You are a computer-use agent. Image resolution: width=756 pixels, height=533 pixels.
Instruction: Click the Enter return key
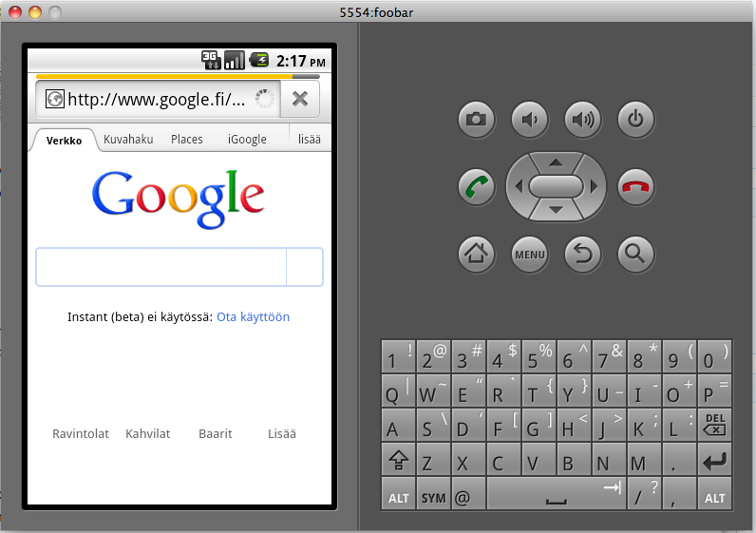tap(714, 460)
